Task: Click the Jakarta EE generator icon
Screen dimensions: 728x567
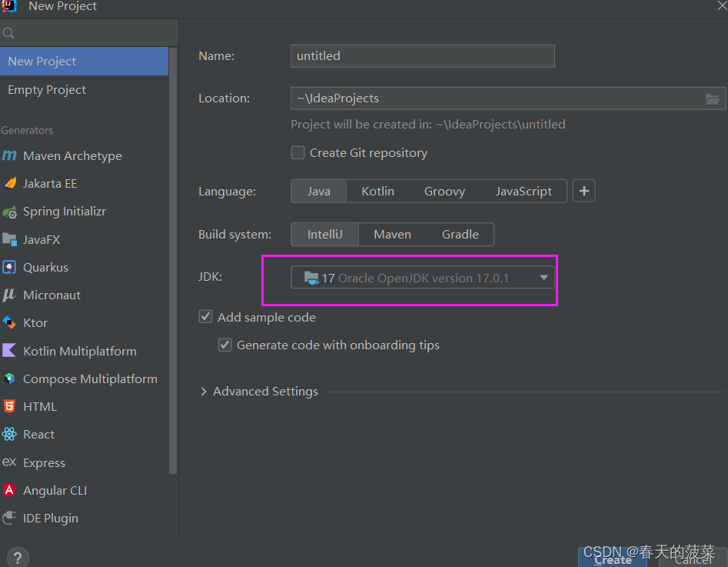Action: (10, 183)
